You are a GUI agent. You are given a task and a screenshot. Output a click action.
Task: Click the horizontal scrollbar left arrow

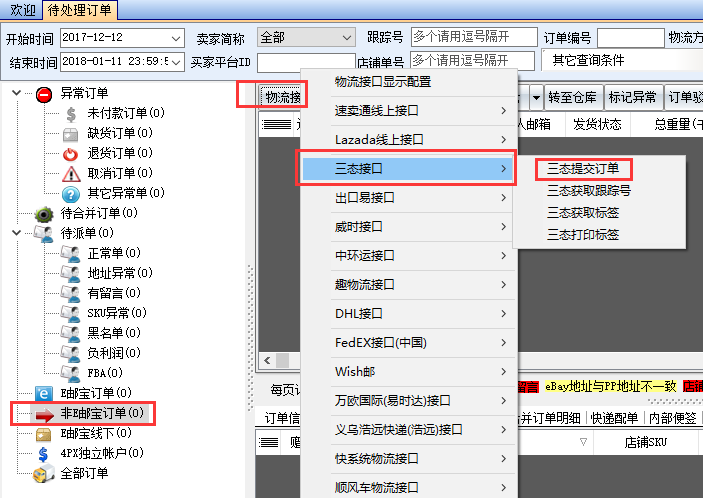[268, 360]
